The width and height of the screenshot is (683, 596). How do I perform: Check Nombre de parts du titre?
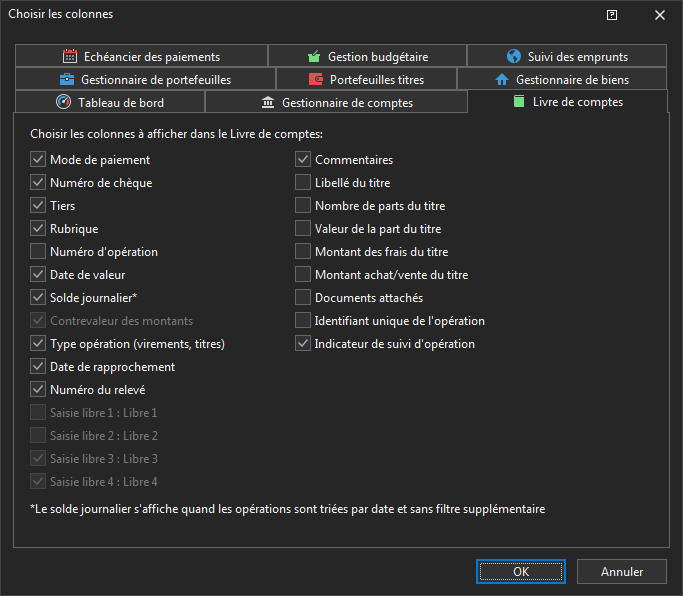[x=303, y=206]
